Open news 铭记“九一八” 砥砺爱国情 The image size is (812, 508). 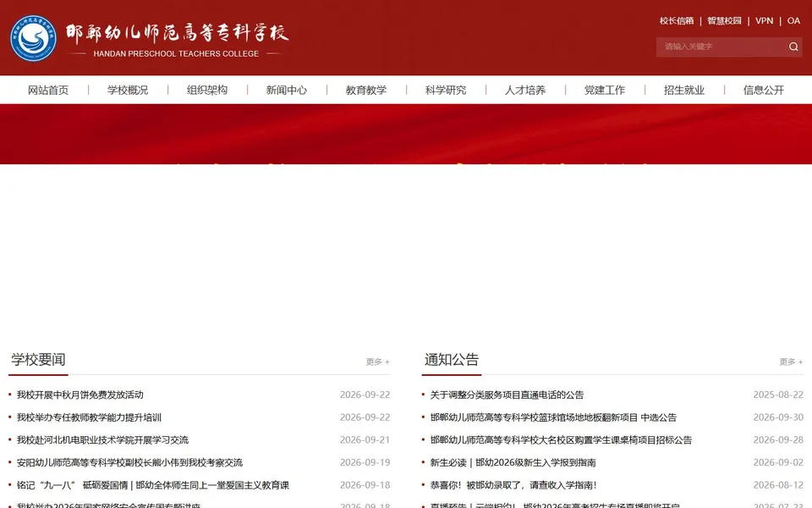[x=153, y=485]
